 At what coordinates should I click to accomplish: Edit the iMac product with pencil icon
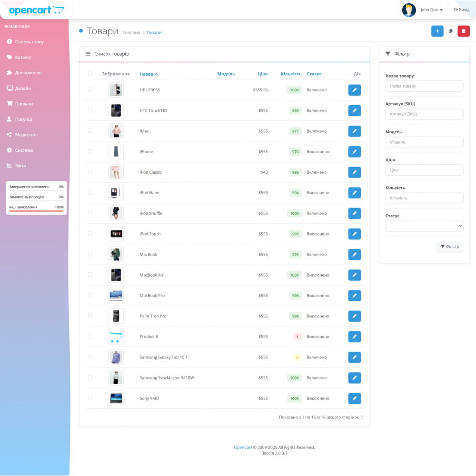[x=354, y=131]
